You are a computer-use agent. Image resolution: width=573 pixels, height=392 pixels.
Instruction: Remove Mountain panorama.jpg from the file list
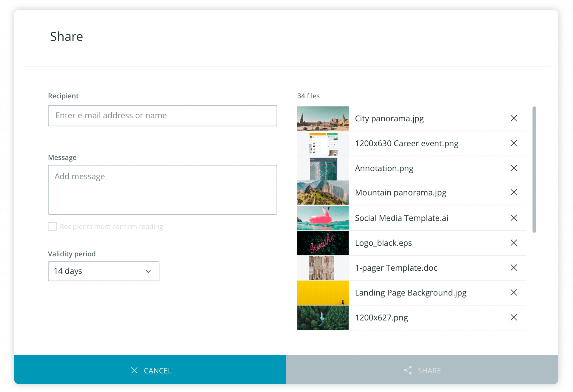[x=514, y=193]
